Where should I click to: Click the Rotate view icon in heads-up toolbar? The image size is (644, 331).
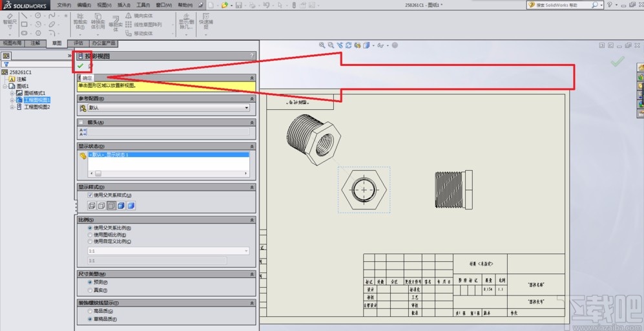click(349, 45)
